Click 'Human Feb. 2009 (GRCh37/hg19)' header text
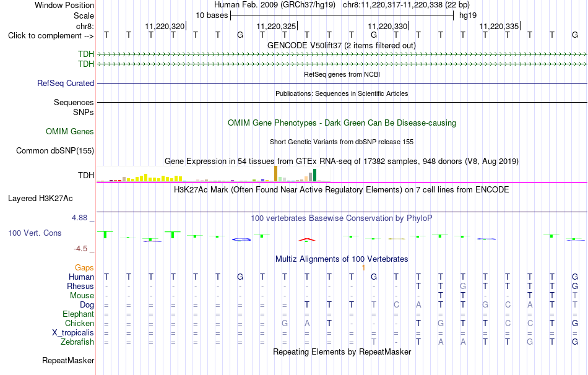The image size is (588, 375). tap(274, 5)
